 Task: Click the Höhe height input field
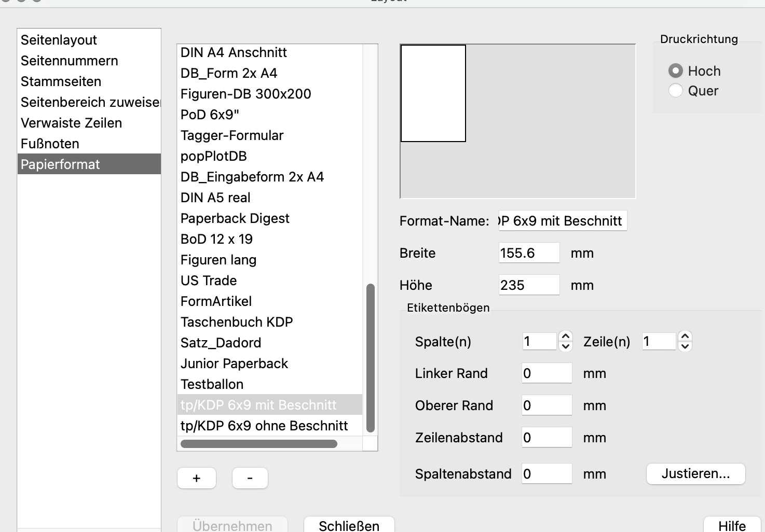pyautogui.click(x=529, y=285)
